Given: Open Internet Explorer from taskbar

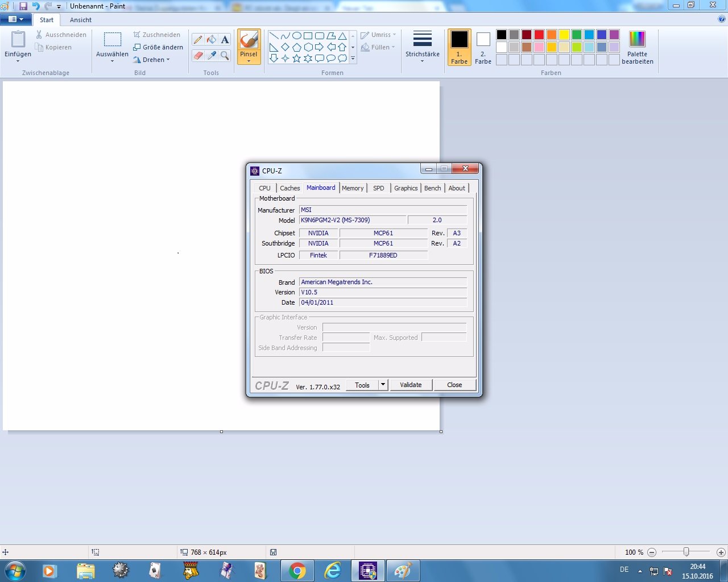Looking at the screenshot, I should pyautogui.click(x=333, y=570).
